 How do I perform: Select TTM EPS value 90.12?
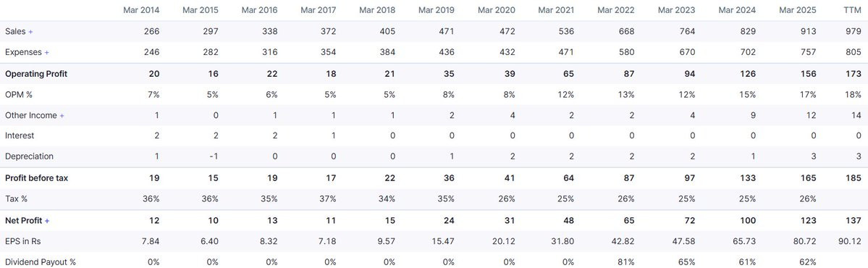tap(851, 241)
